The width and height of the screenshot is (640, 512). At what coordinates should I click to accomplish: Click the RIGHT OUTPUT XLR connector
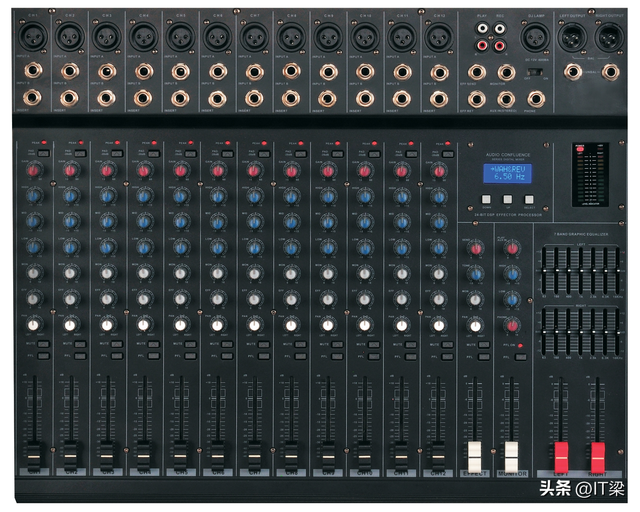pyautogui.click(x=609, y=37)
